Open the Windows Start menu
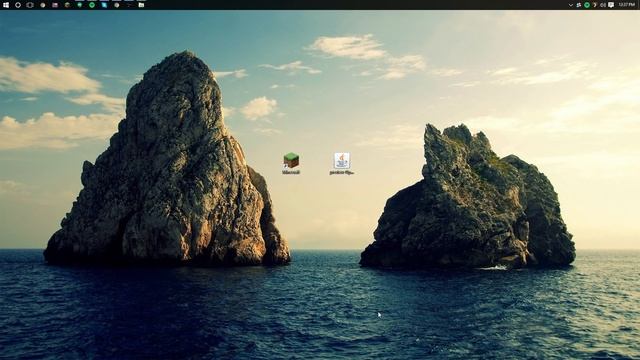 (6, 5)
